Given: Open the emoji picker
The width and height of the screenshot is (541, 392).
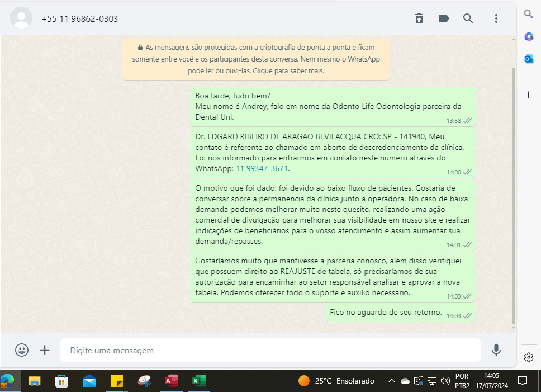Looking at the screenshot, I should pos(22,350).
